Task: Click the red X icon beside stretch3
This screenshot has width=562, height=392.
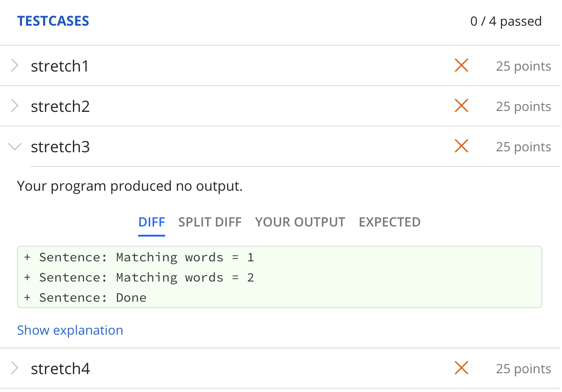Action: [x=461, y=146]
